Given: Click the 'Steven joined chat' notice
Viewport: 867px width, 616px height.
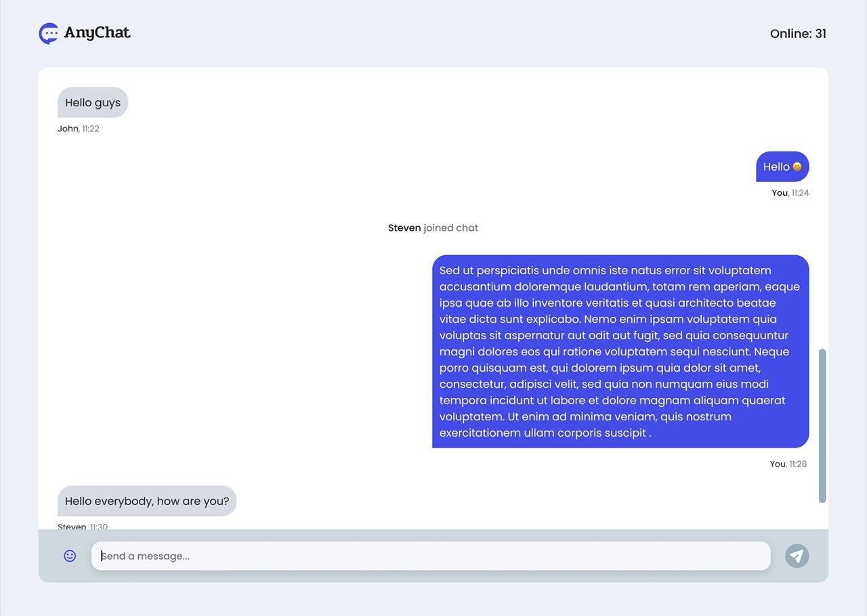Looking at the screenshot, I should point(433,227).
